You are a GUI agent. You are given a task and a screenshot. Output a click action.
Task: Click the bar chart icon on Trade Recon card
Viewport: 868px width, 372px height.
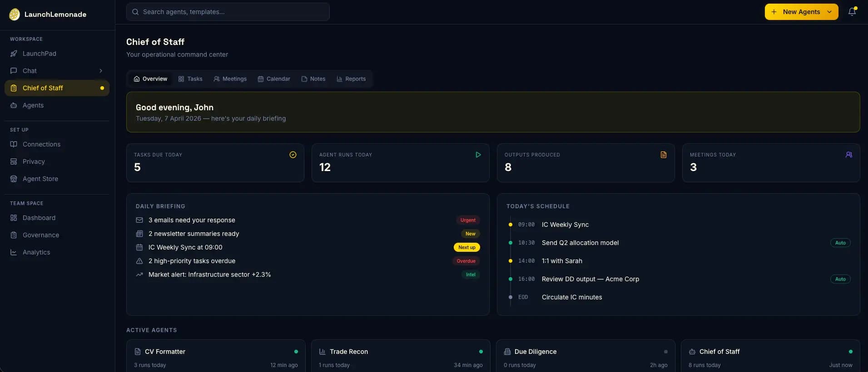click(322, 352)
